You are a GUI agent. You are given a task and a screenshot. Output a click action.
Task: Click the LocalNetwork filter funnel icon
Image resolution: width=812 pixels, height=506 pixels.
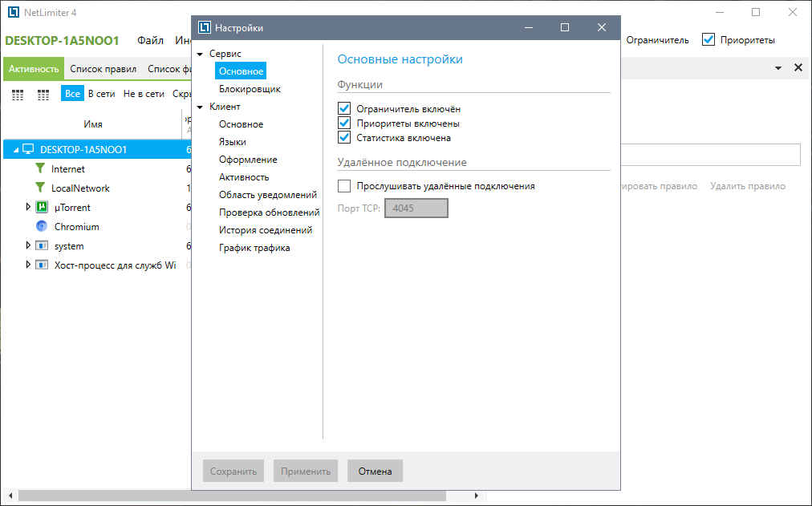tap(40, 188)
